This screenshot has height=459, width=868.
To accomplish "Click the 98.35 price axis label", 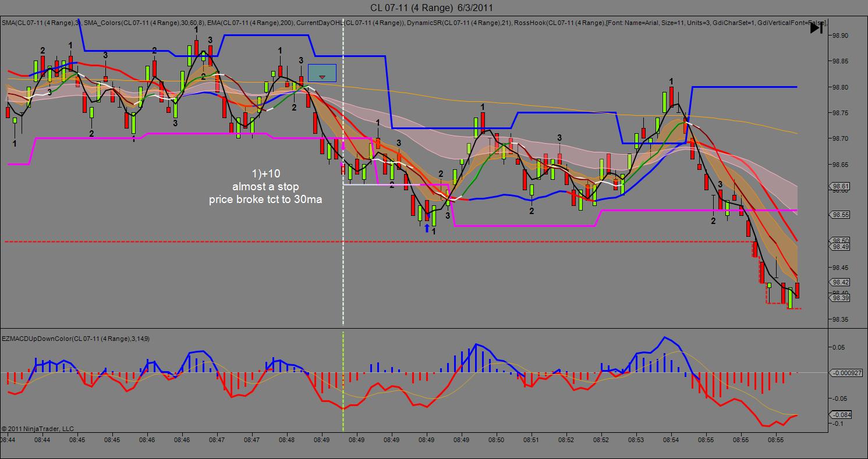I will (x=840, y=319).
